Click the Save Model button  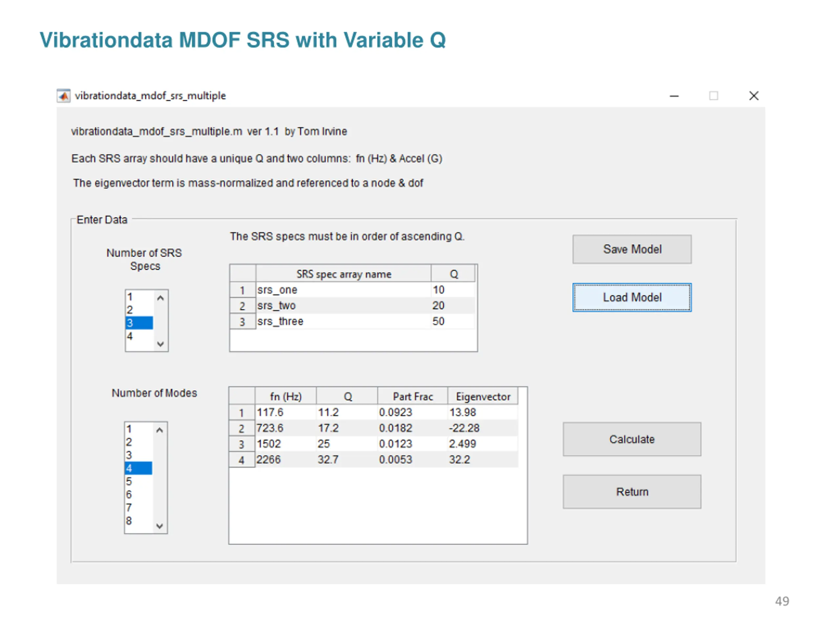click(632, 249)
